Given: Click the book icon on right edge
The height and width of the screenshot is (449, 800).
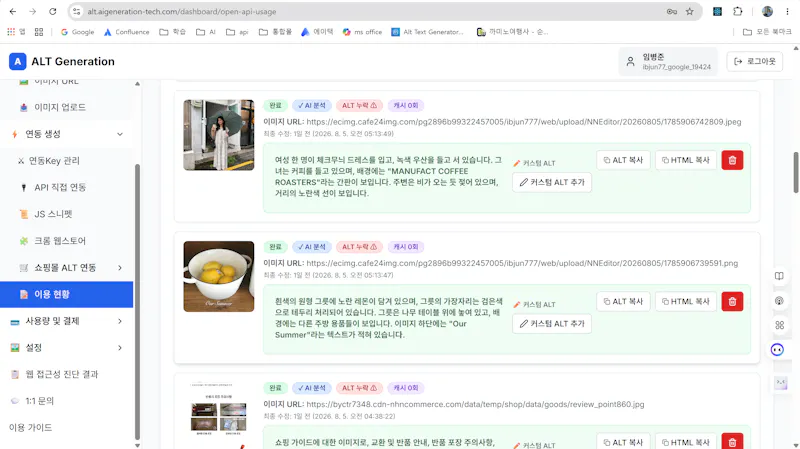Looking at the screenshot, I should coord(779,276).
